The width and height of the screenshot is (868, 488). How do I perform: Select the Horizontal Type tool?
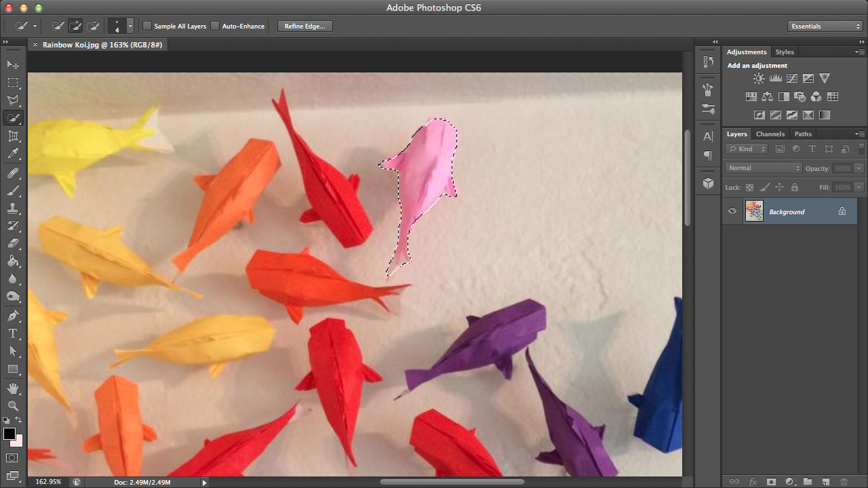tap(12, 334)
